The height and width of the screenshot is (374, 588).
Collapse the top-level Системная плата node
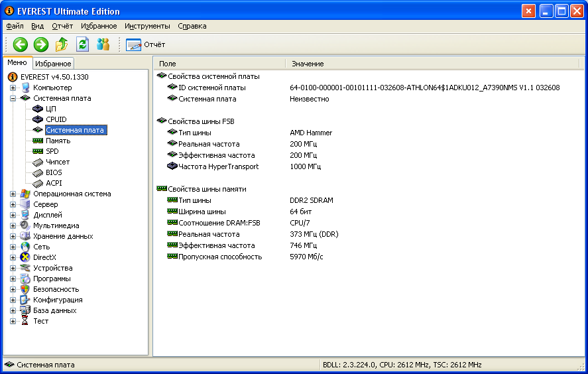click(x=13, y=98)
